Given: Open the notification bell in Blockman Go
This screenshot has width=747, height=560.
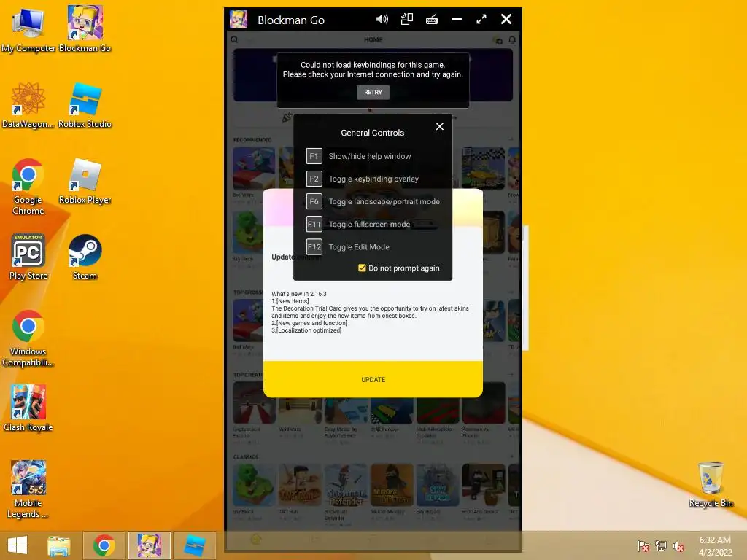Looking at the screenshot, I should point(512,40).
